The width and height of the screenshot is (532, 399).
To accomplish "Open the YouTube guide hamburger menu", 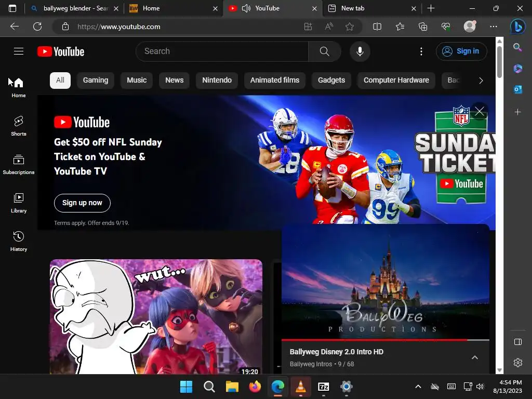I will tap(19, 51).
